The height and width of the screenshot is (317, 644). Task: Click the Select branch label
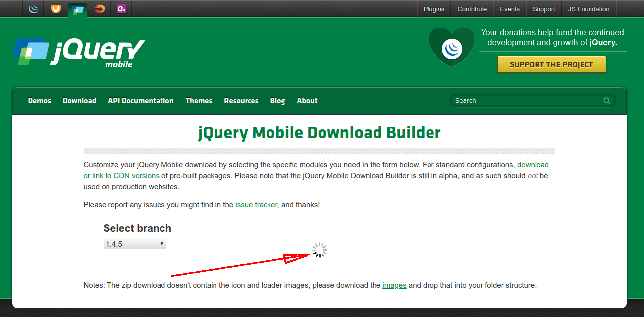[137, 228]
